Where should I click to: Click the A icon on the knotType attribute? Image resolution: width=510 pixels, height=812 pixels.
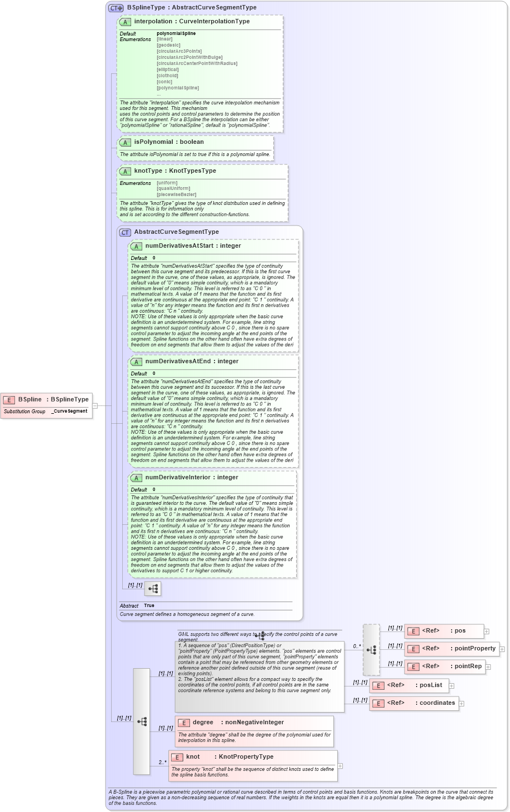pyautogui.click(x=126, y=171)
